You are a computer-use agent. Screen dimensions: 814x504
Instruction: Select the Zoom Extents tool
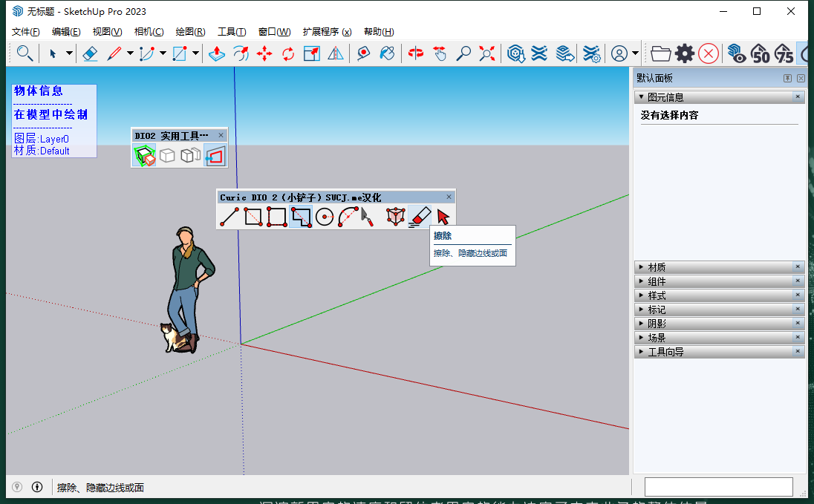click(486, 53)
